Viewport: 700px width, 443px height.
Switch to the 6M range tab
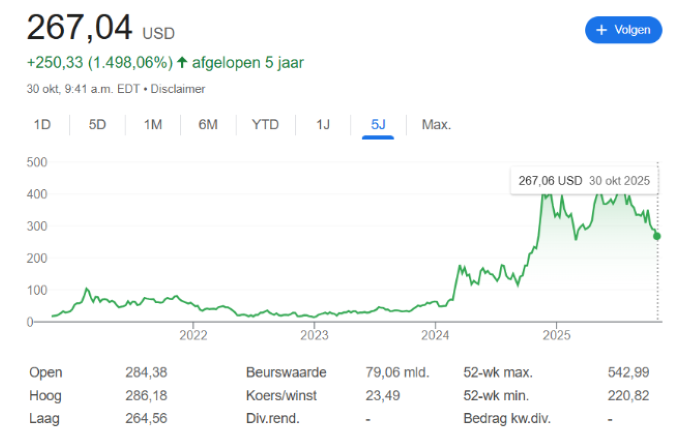pos(208,125)
